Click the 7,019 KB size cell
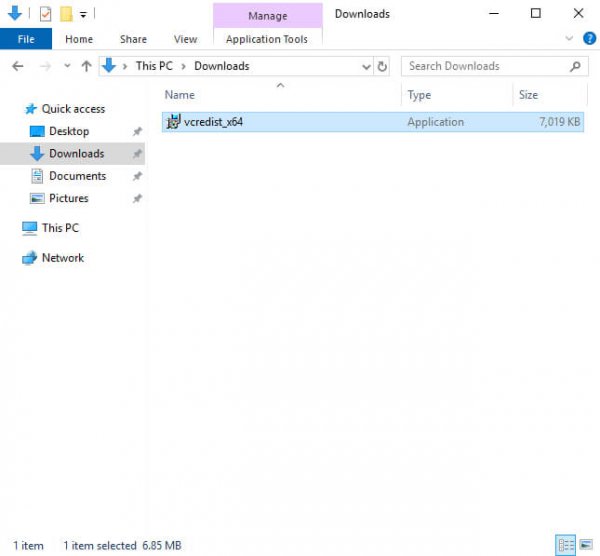Screen dimensions: 600x556 click(x=560, y=122)
